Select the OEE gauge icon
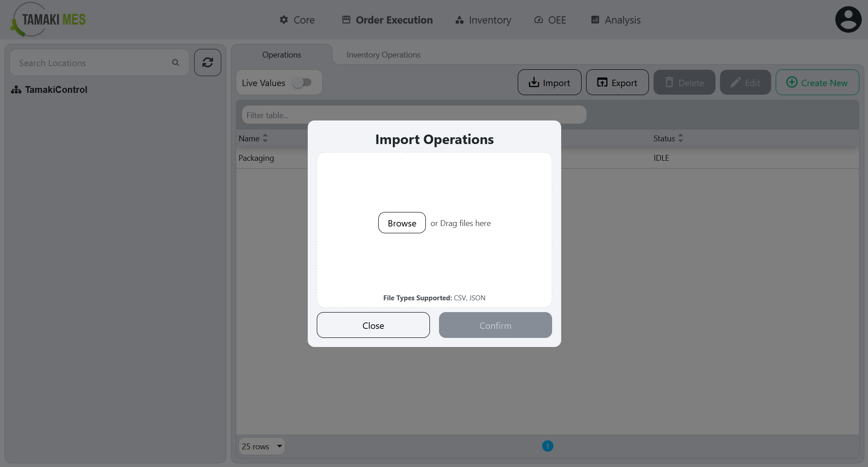The image size is (868, 467). pos(538,20)
